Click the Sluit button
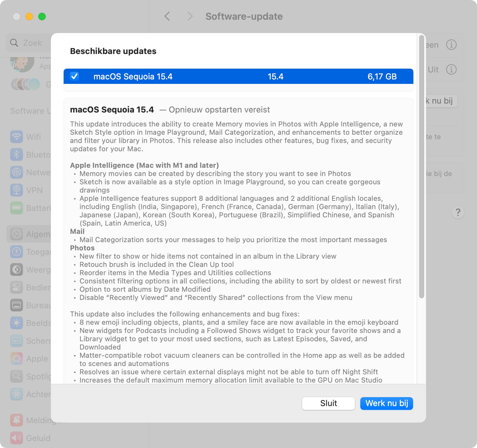Viewport: 477px width, 448px height. [x=328, y=403]
